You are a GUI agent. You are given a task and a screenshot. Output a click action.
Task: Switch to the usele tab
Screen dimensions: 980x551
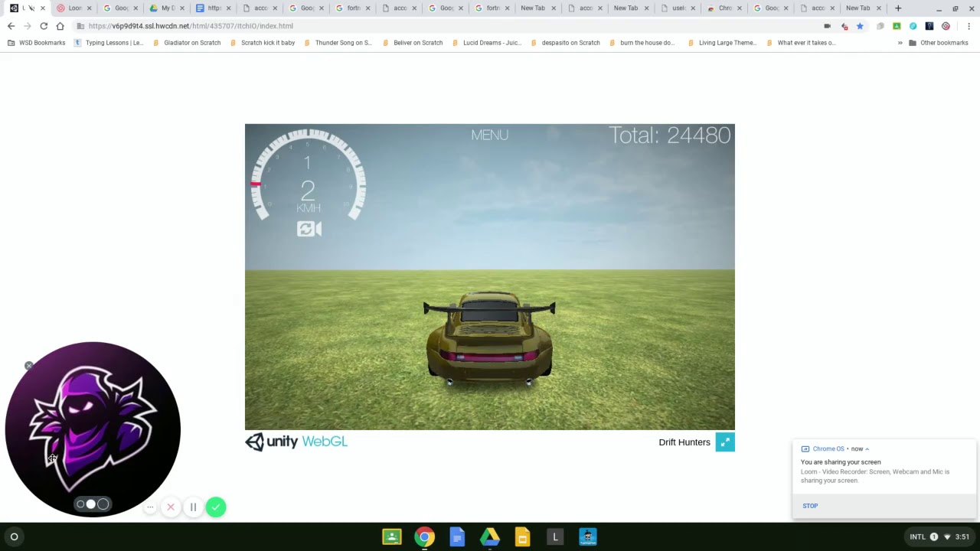678,8
